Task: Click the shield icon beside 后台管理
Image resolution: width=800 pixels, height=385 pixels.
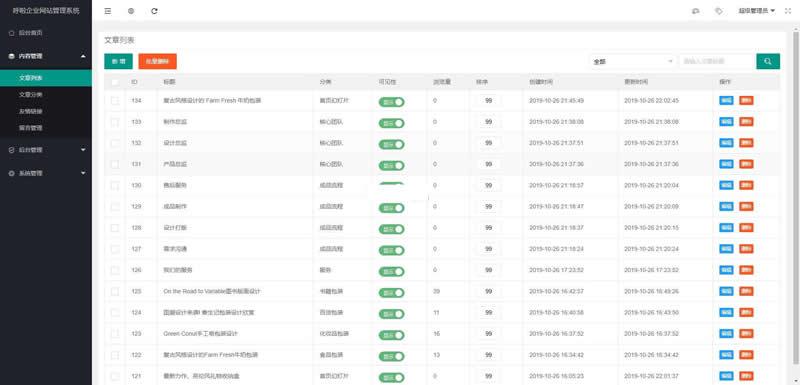Action: pyautogui.click(x=11, y=150)
